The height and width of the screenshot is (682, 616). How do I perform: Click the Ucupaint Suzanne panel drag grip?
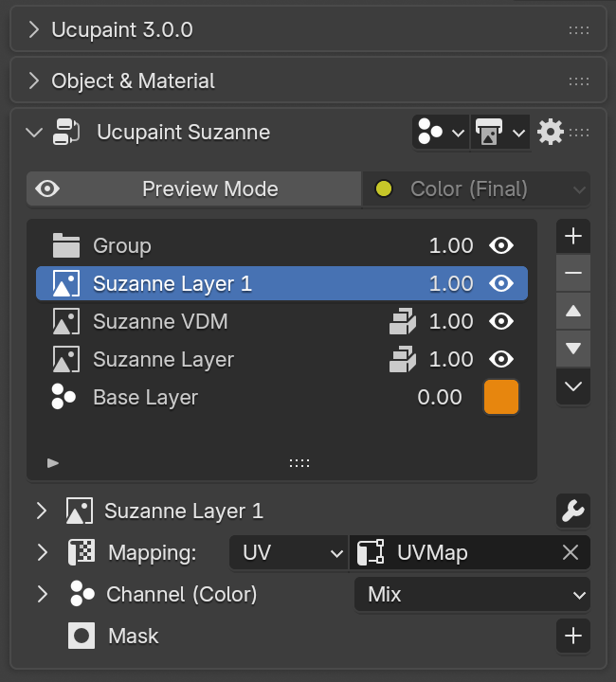[579, 133]
